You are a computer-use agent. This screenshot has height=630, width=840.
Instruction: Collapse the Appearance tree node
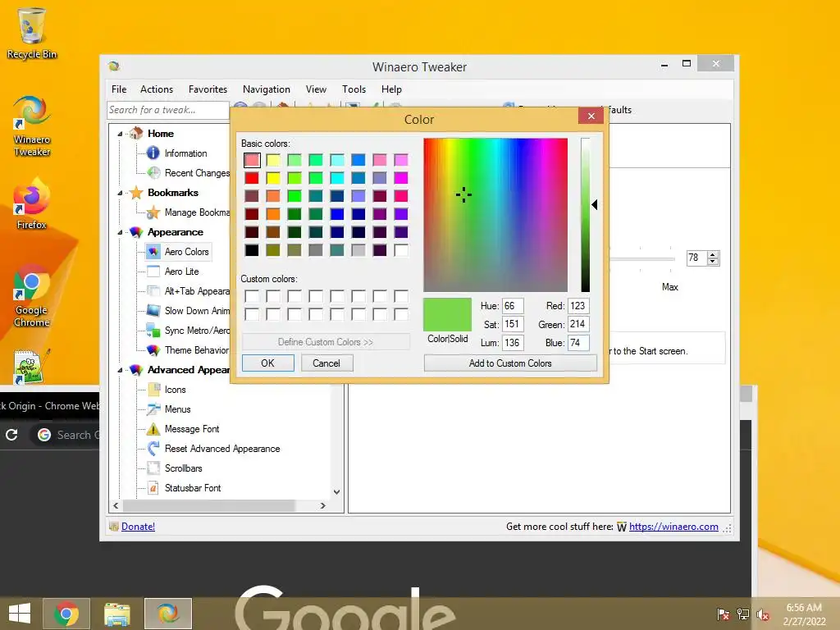coord(120,232)
